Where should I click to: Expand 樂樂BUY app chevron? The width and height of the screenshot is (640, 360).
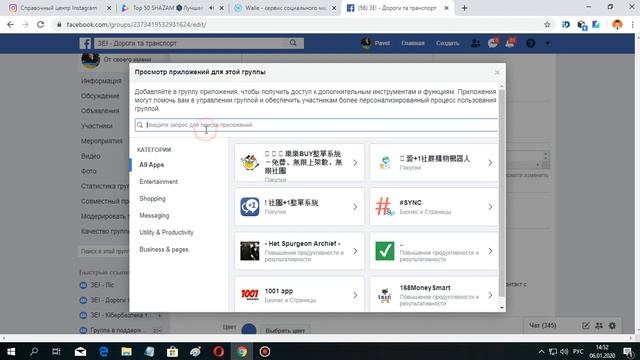click(x=355, y=162)
